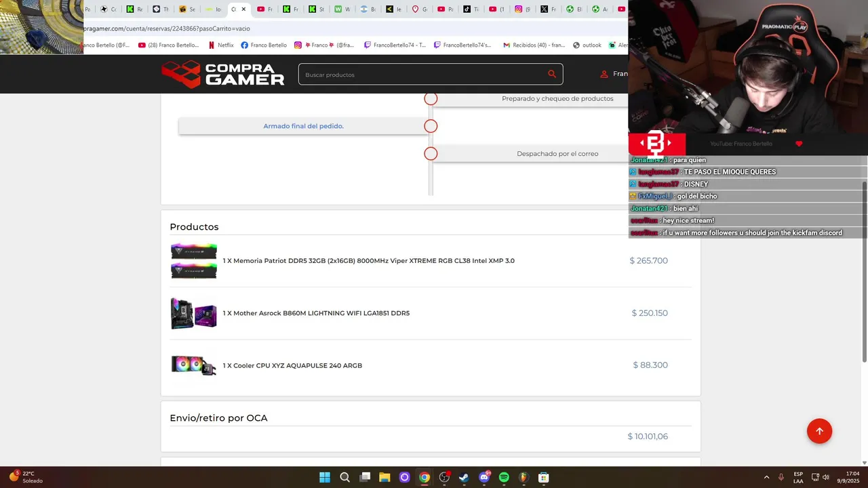The width and height of the screenshot is (868, 488).
Task: Switch to the X (Twitter) 'Fr' browser tab
Action: click(548, 9)
